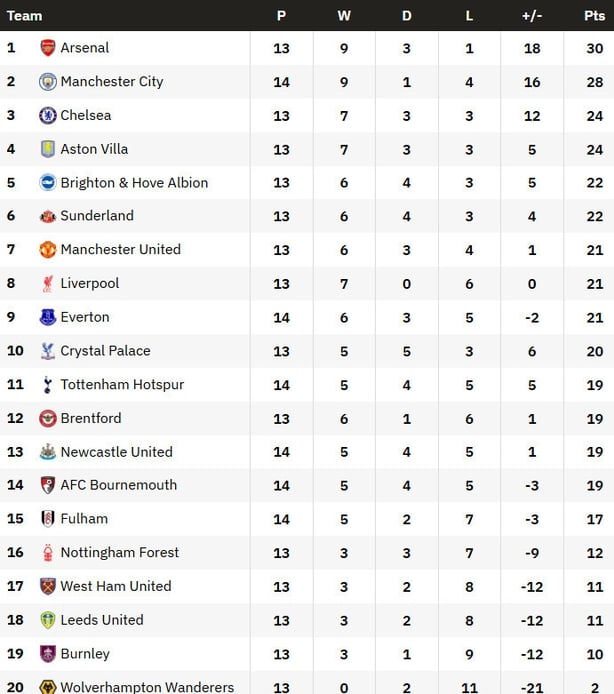Sort table by Pts column header
The width and height of the screenshot is (614, 694).
594,15
